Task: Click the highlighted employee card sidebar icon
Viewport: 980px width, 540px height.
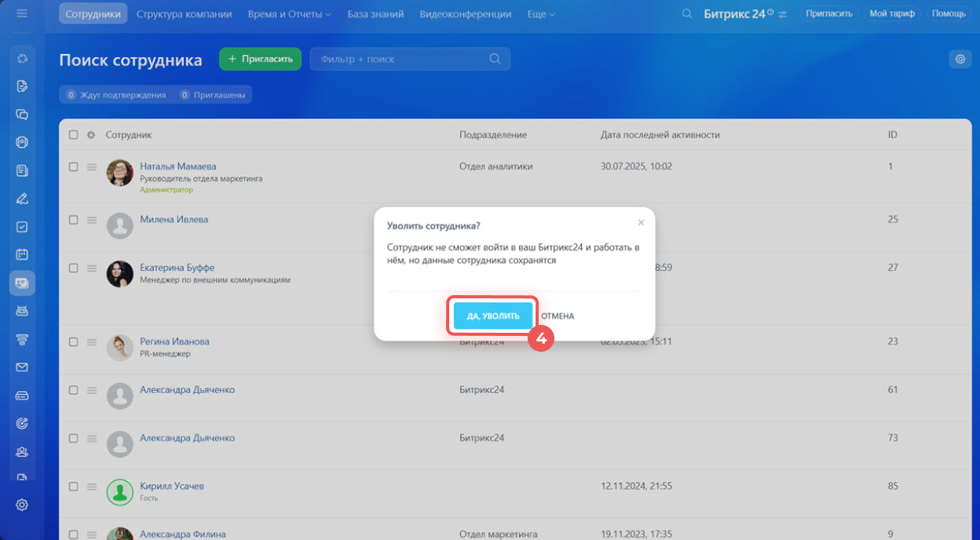Action: [22, 283]
